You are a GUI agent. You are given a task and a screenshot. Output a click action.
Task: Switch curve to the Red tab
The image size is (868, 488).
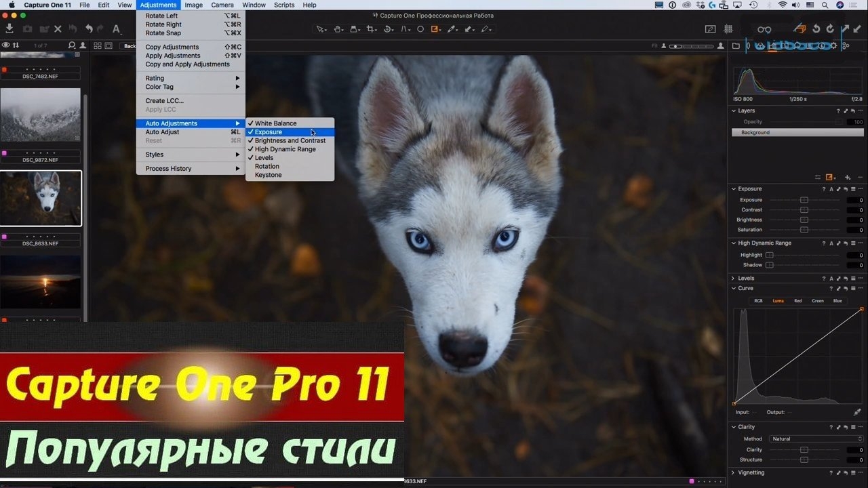pos(798,301)
